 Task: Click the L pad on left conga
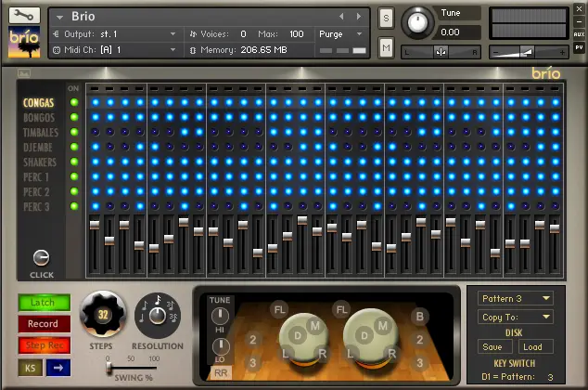coord(286,353)
